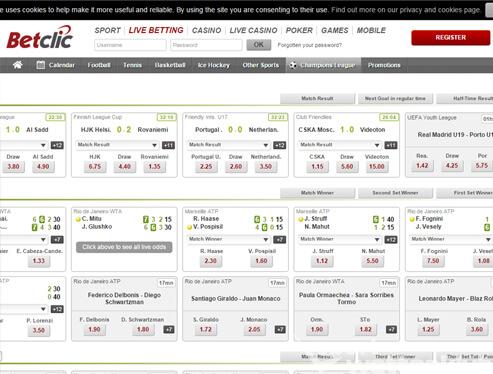Open Real Madrid U19 - Porto match title
The image size is (493, 374).
[455, 135]
